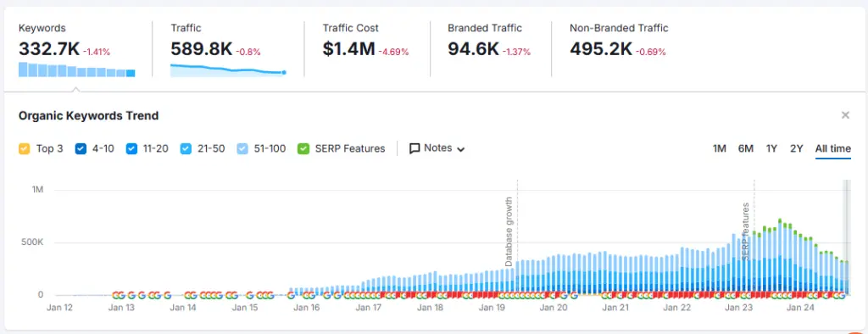Click the Database growth note marker

[509, 231]
